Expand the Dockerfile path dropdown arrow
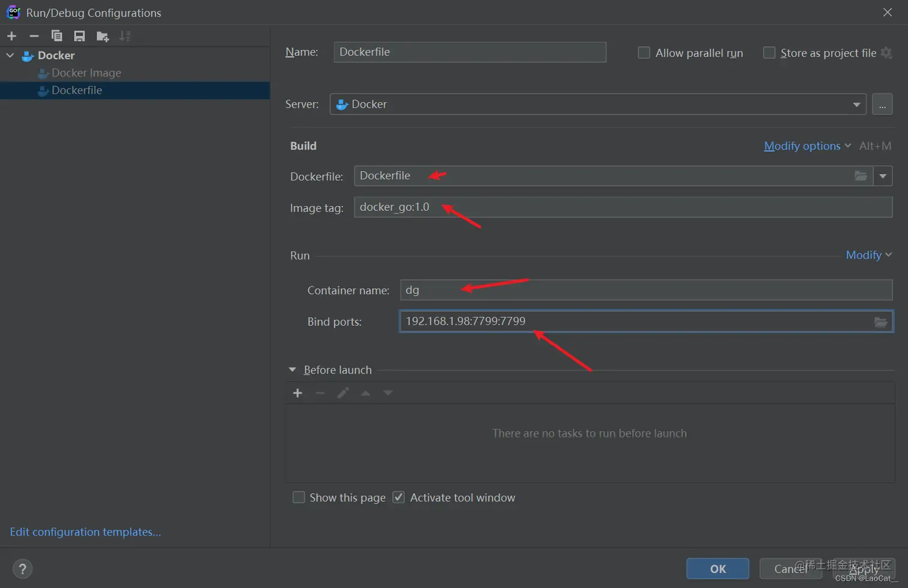Screen dimensions: 908x588 (x=883, y=176)
